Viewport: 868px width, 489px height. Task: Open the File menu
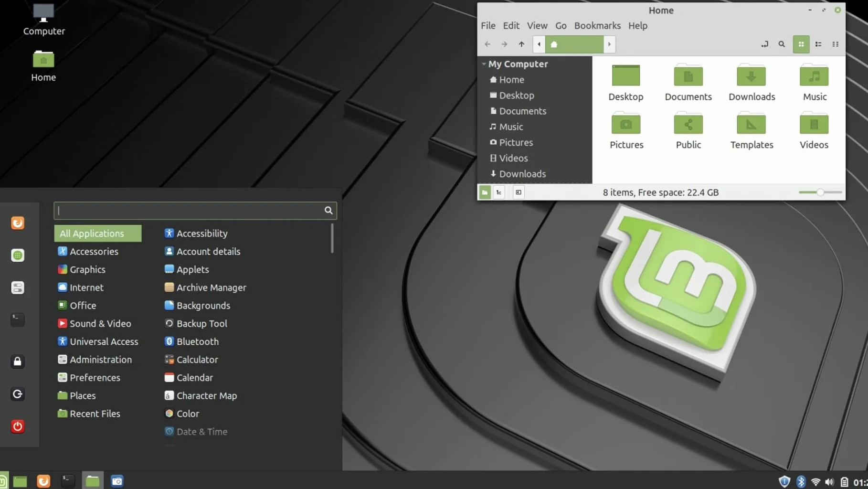coord(488,26)
